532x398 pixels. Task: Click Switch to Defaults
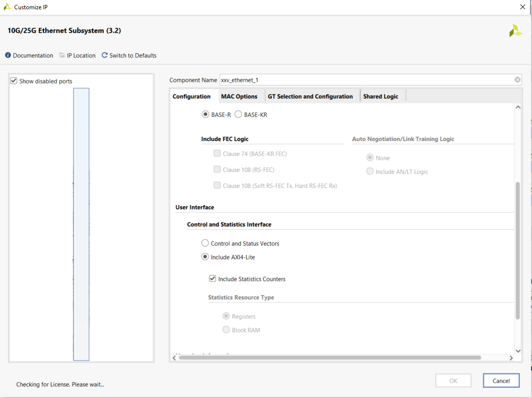pos(133,55)
